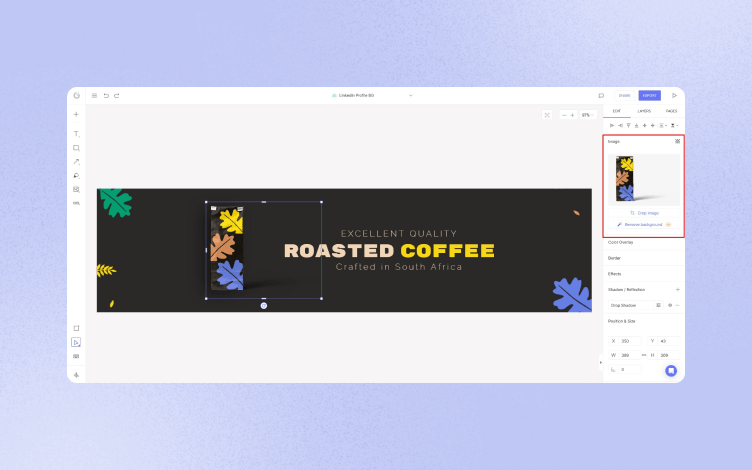Activate the highlighted pointer select tool
The width and height of the screenshot is (752, 470).
tap(76, 342)
